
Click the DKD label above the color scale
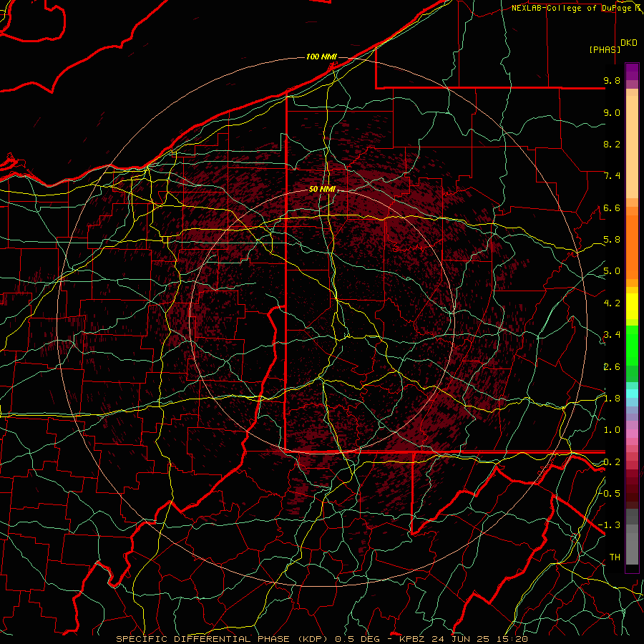tap(629, 43)
